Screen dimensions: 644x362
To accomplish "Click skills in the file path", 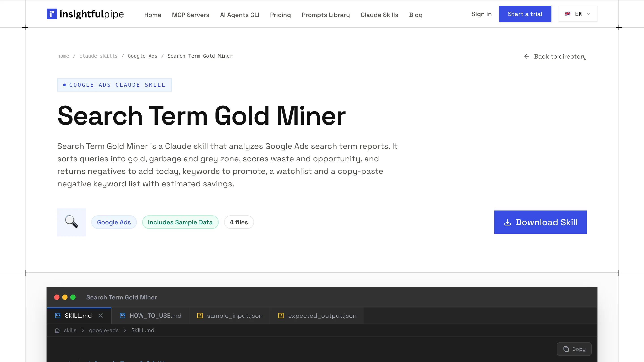I will coord(70,330).
